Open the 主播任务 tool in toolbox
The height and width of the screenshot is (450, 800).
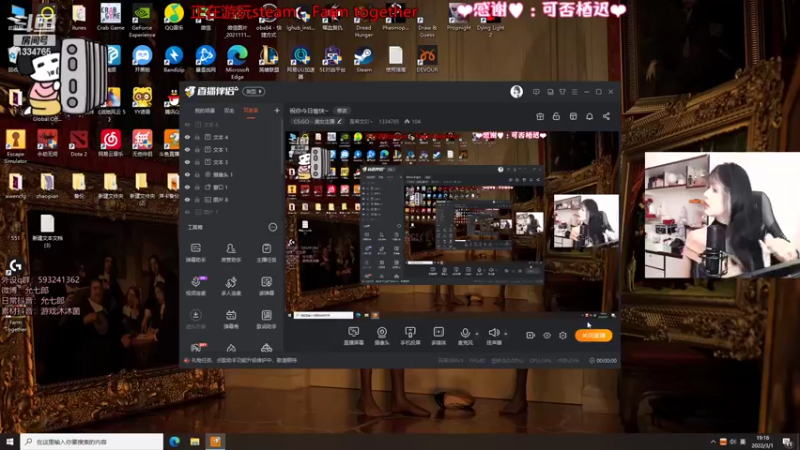tap(266, 252)
